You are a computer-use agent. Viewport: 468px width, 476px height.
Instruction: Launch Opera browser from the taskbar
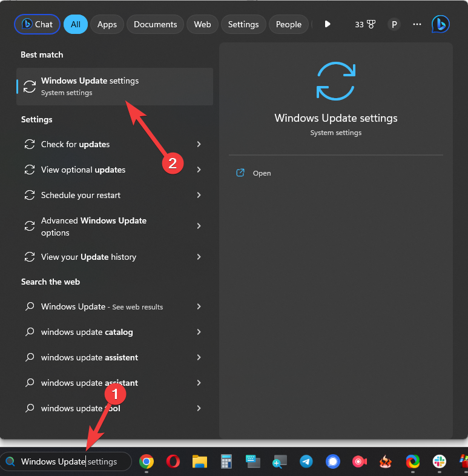pos(173,461)
